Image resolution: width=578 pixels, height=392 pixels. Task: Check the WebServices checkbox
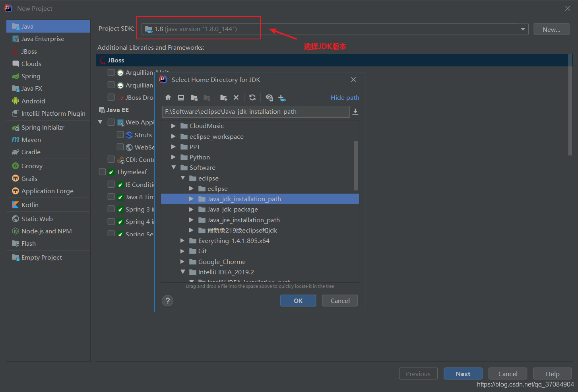pos(120,147)
